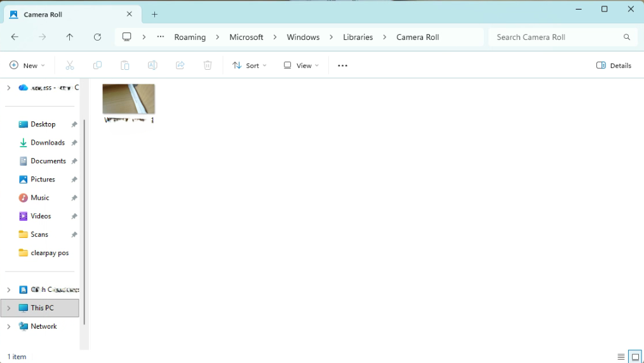Click the Rename icon
Screen dimensions: 644x363
152,65
